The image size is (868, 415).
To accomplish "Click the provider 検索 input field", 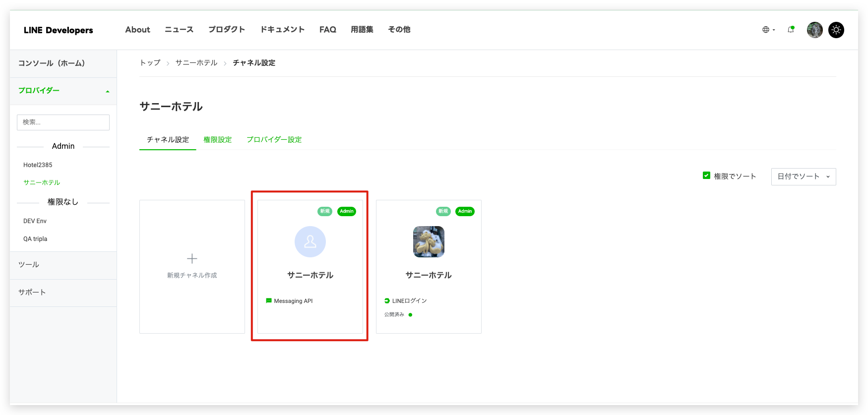I will [x=63, y=122].
